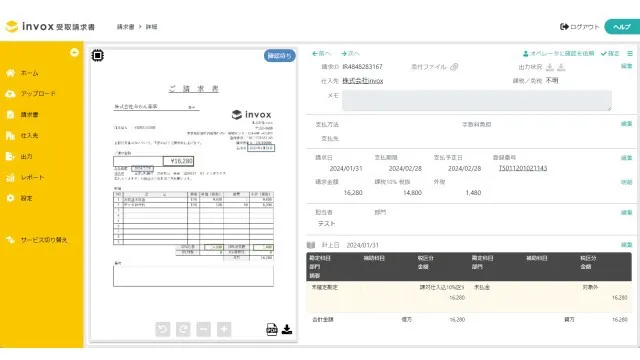Edit the 支払方法 section with 編集
The height and width of the screenshot is (360, 640).
[x=627, y=124]
